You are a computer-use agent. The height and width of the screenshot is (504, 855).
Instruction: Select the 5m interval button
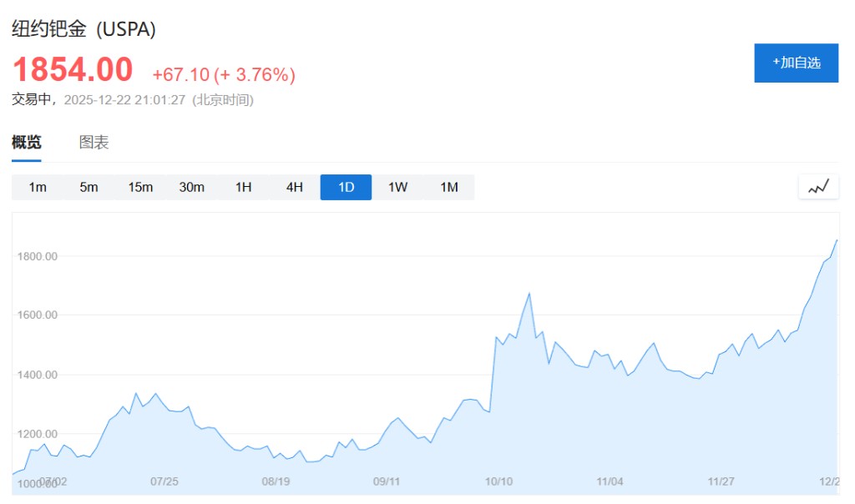point(89,187)
